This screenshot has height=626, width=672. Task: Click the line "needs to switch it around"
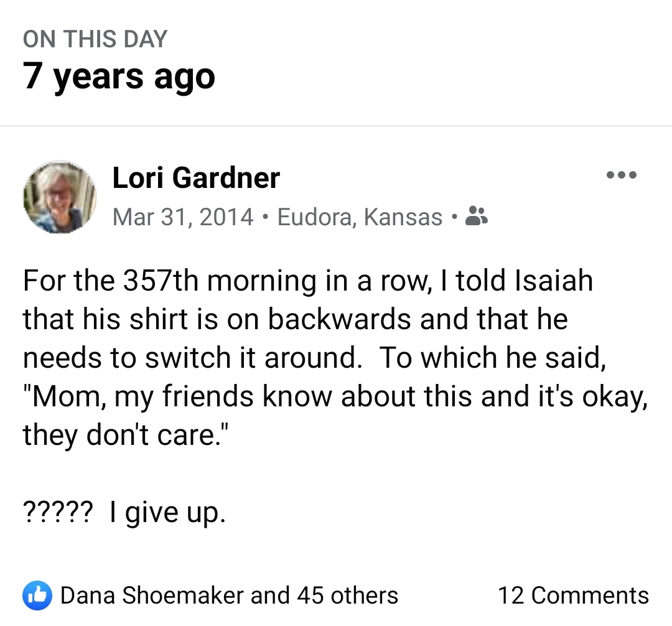point(192,357)
